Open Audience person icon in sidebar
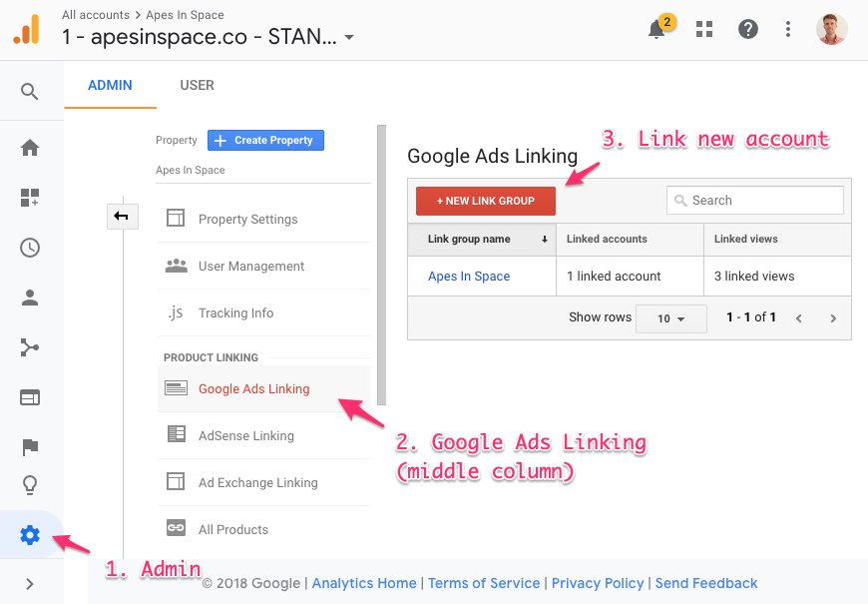 click(30, 298)
